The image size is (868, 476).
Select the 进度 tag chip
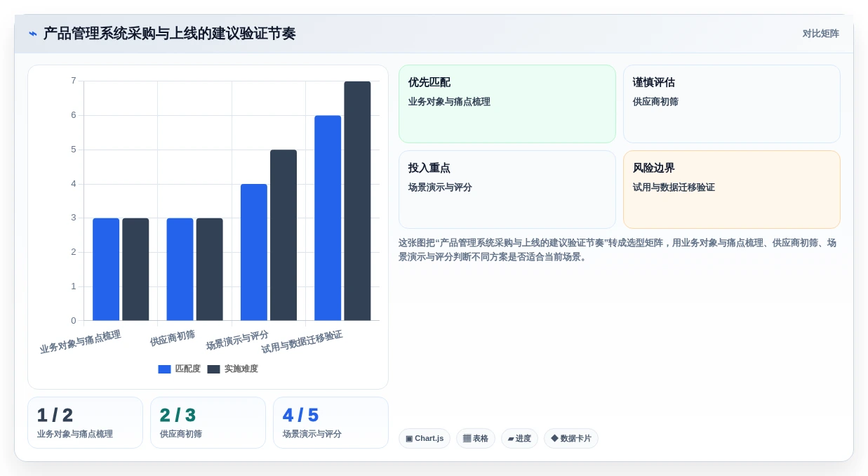(x=519, y=439)
